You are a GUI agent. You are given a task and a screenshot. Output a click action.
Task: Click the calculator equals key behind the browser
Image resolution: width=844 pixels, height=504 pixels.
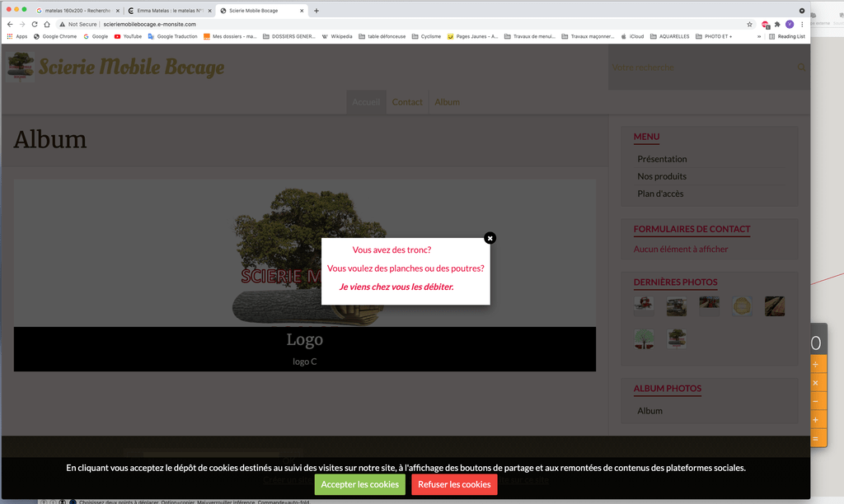coord(818,438)
